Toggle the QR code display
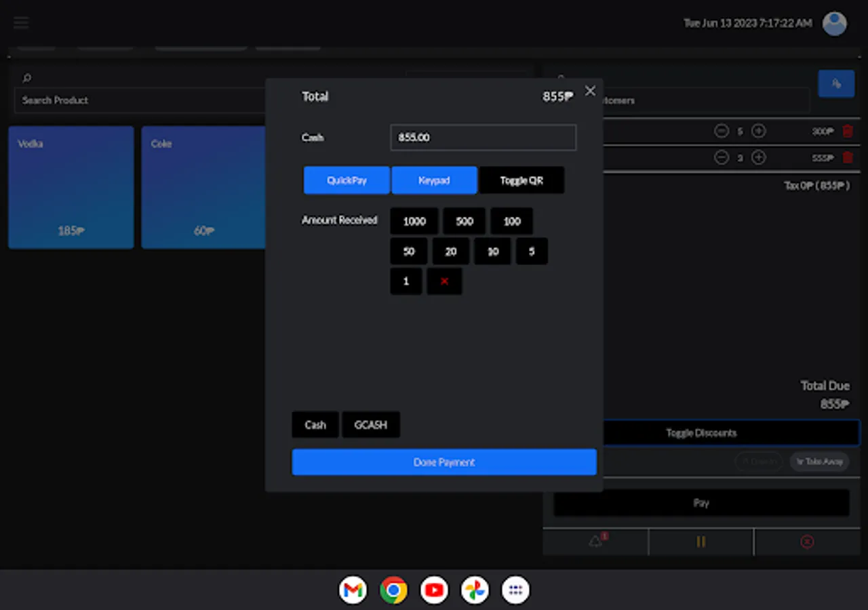The height and width of the screenshot is (610, 868). coord(521,180)
